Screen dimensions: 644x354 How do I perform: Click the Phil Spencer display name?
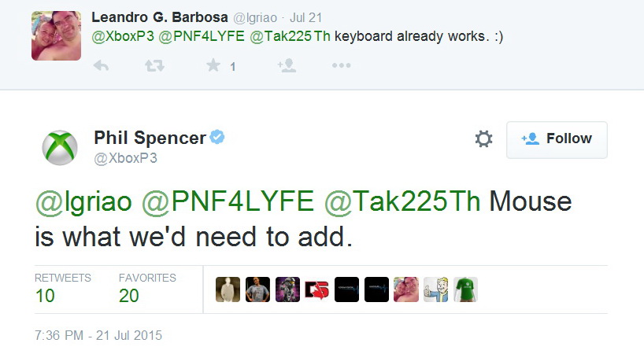point(150,138)
